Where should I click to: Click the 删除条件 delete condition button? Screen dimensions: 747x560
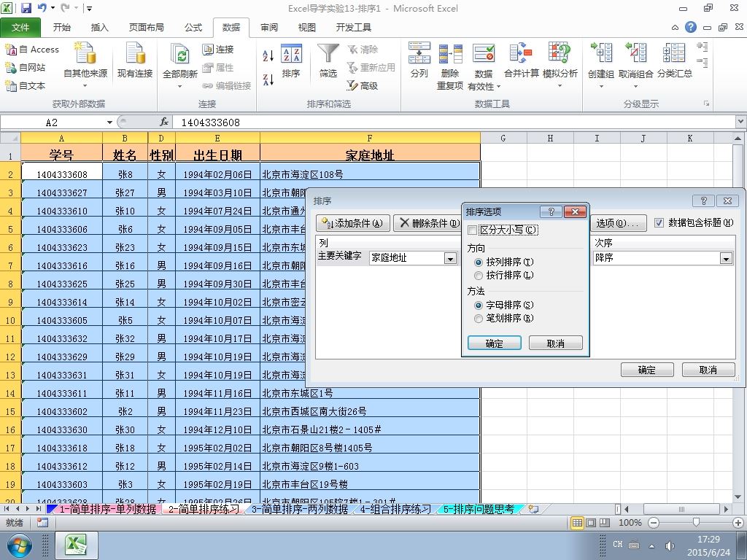point(429,223)
